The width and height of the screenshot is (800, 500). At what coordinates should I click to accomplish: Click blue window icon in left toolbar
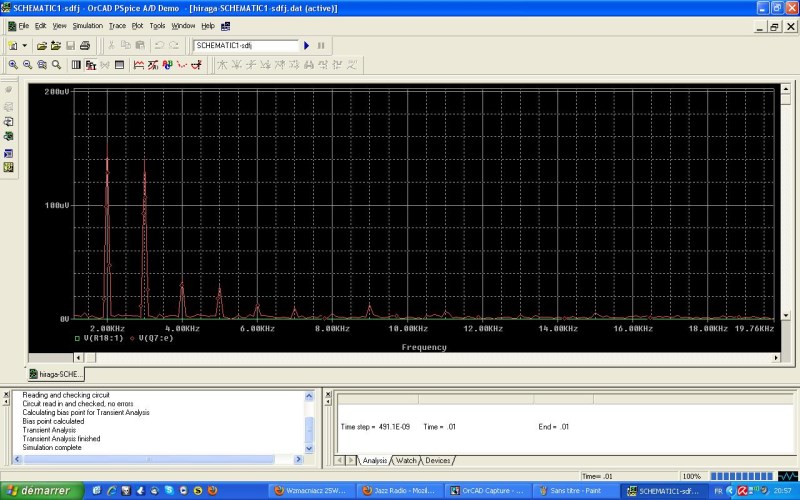coord(8,154)
